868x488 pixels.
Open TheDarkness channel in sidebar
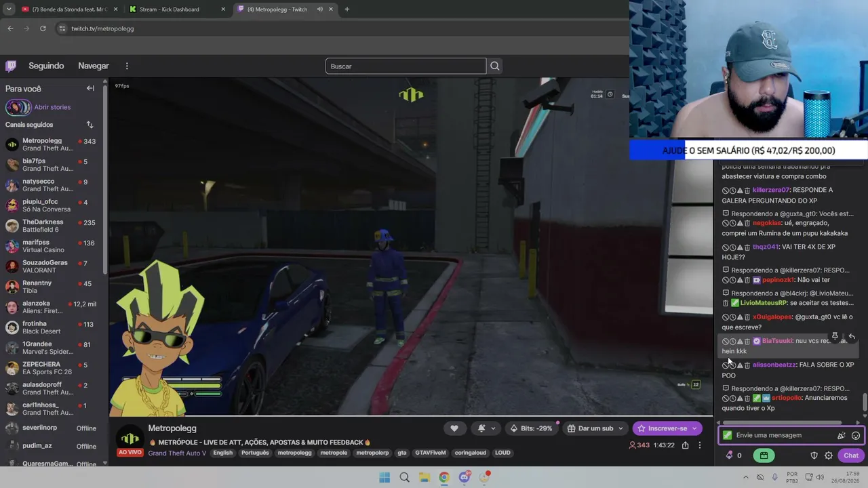(x=51, y=226)
